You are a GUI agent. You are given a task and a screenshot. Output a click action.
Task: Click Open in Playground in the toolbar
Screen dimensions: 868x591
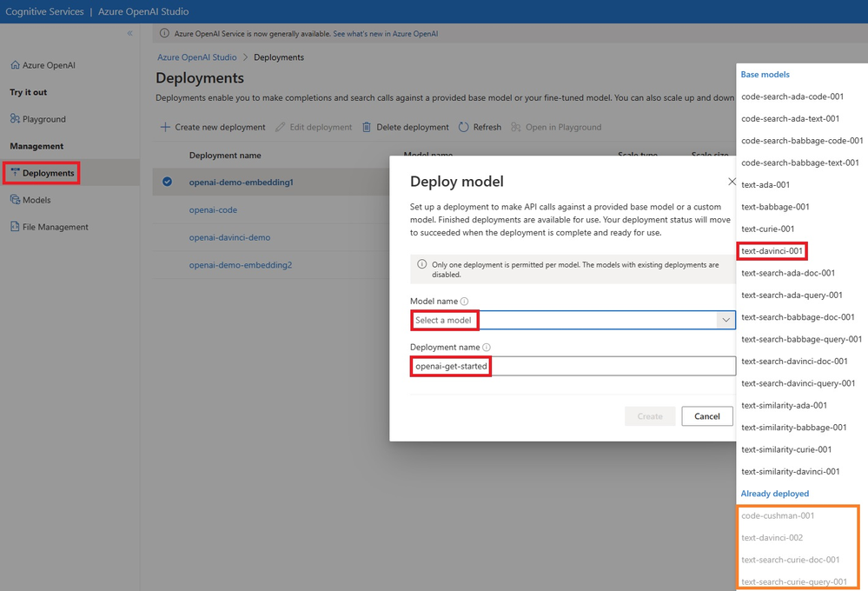click(x=556, y=127)
